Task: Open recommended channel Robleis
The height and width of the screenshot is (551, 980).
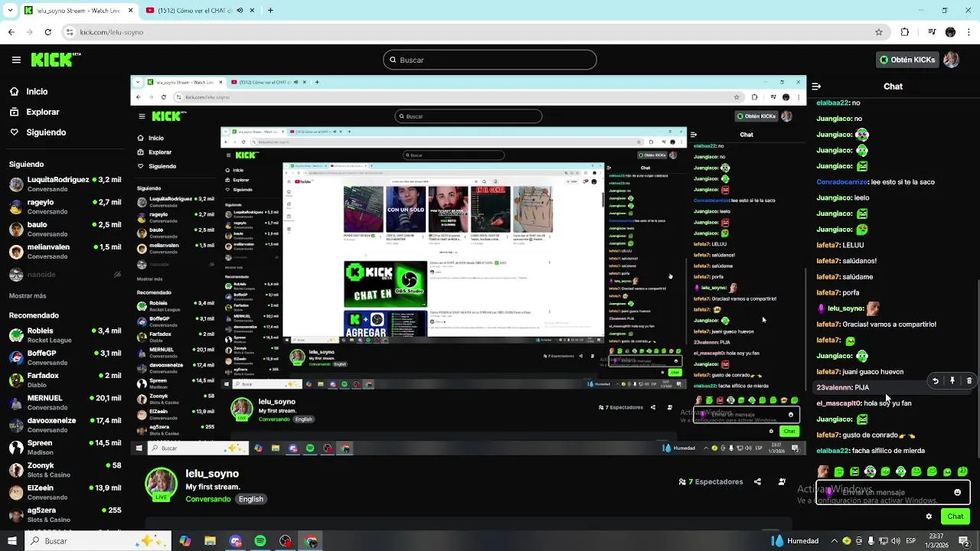Action: pyautogui.click(x=64, y=335)
